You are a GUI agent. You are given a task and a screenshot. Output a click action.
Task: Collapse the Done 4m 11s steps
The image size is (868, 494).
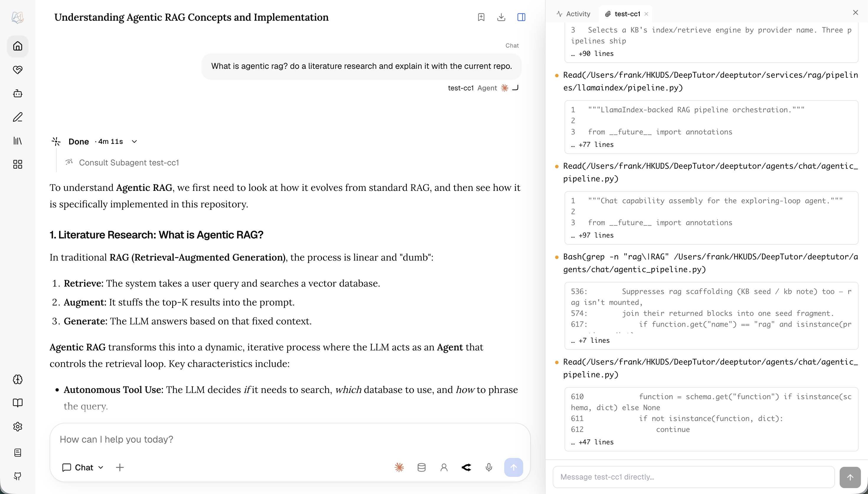tap(134, 142)
